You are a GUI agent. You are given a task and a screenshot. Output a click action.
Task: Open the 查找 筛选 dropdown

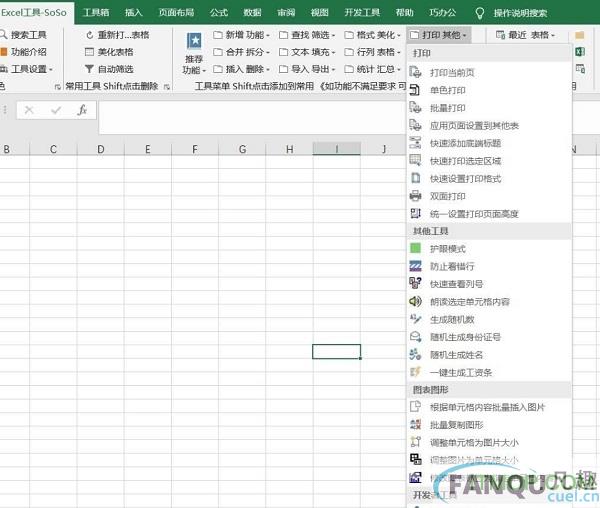pos(307,35)
